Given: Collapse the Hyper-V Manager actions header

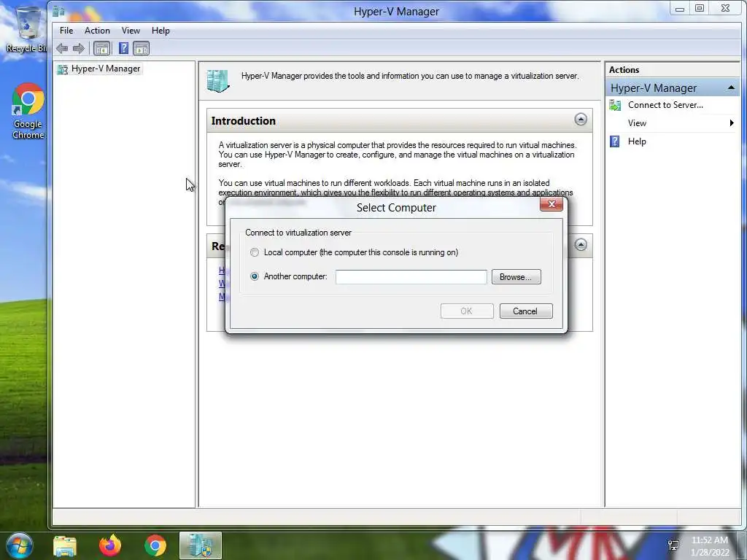Looking at the screenshot, I should (x=731, y=88).
